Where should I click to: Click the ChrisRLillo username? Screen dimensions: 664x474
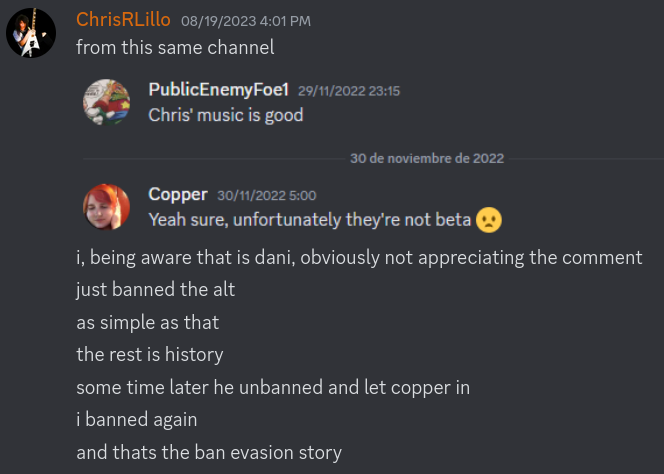(x=123, y=19)
